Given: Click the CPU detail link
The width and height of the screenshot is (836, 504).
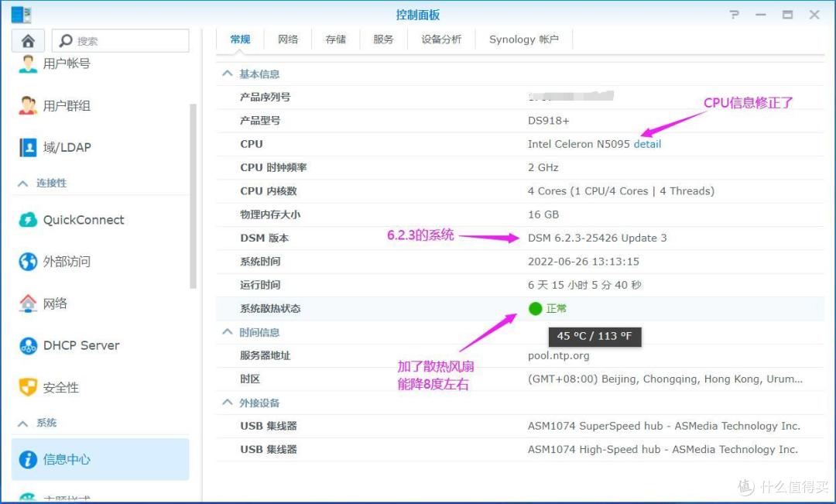Looking at the screenshot, I should pyautogui.click(x=647, y=144).
